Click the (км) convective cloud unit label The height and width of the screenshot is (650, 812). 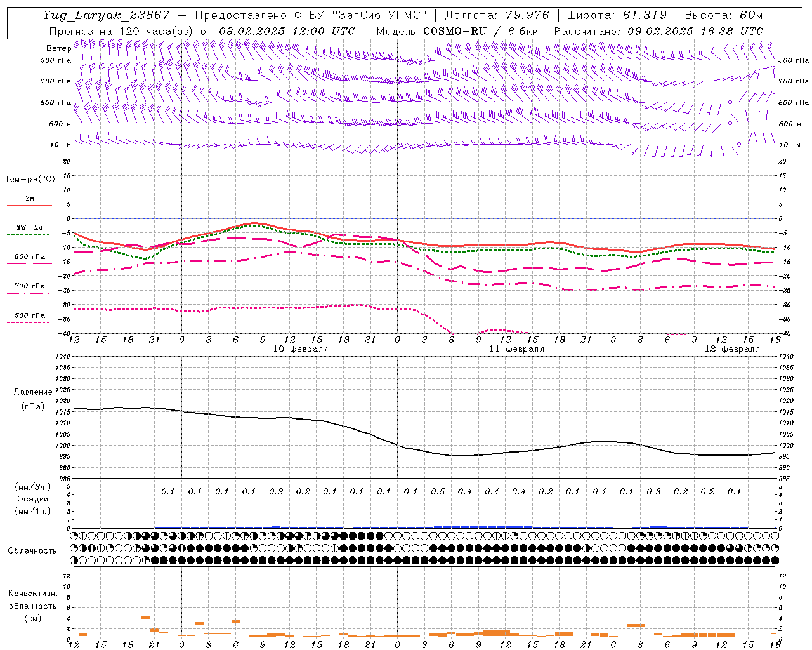[x=33, y=618]
